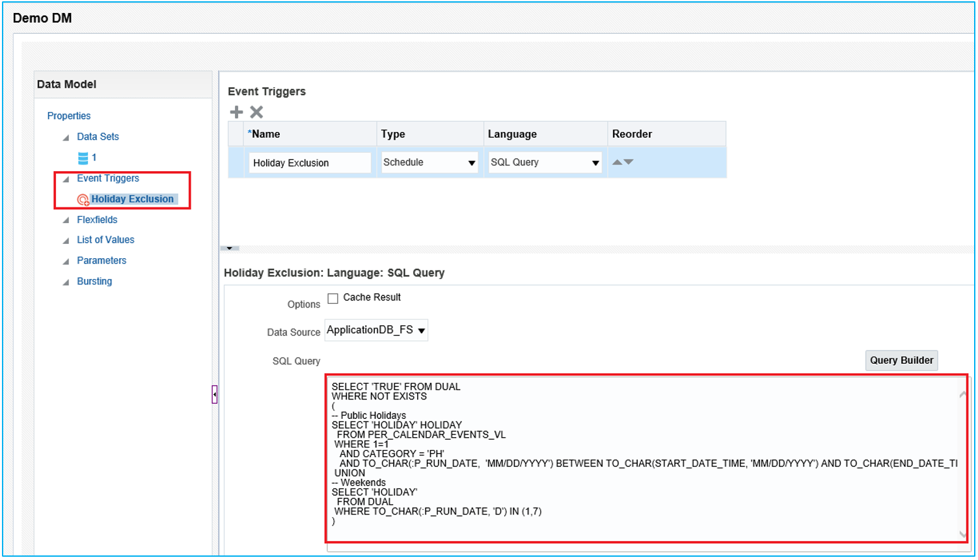This screenshot has width=978, height=560.
Task: Select Bursting in the tree
Action: (x=94, y=282)
